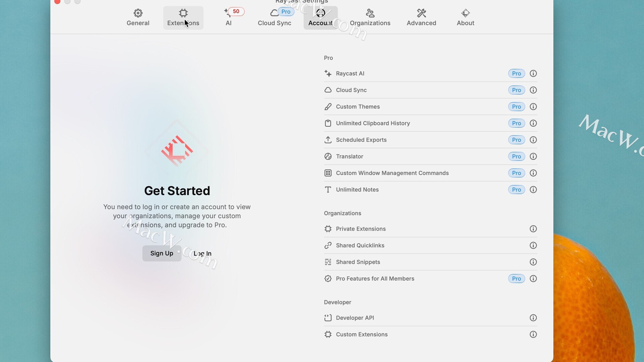The width and height of the screenshot is (644, 362).
Task: Click the 'Get Started' heading
Action: [177, 191]
